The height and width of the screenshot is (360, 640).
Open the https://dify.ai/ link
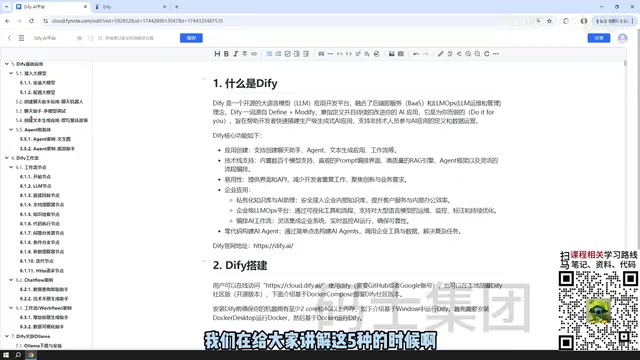coord(273,246)
